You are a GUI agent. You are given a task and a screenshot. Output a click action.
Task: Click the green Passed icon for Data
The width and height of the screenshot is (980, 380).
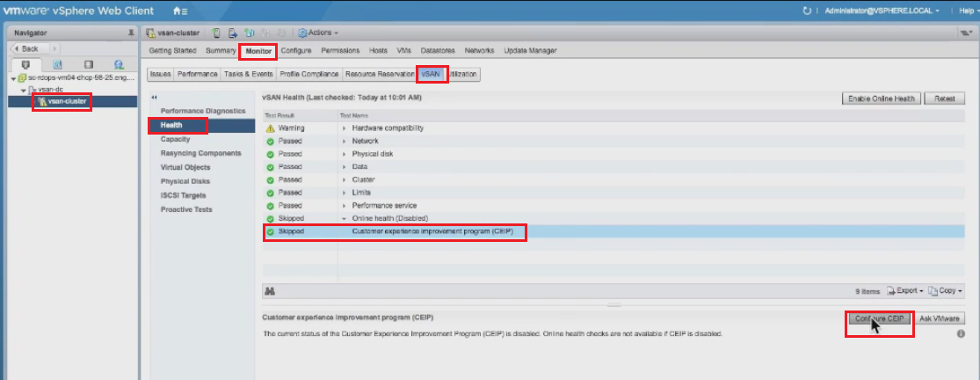(x=270, y=167)
